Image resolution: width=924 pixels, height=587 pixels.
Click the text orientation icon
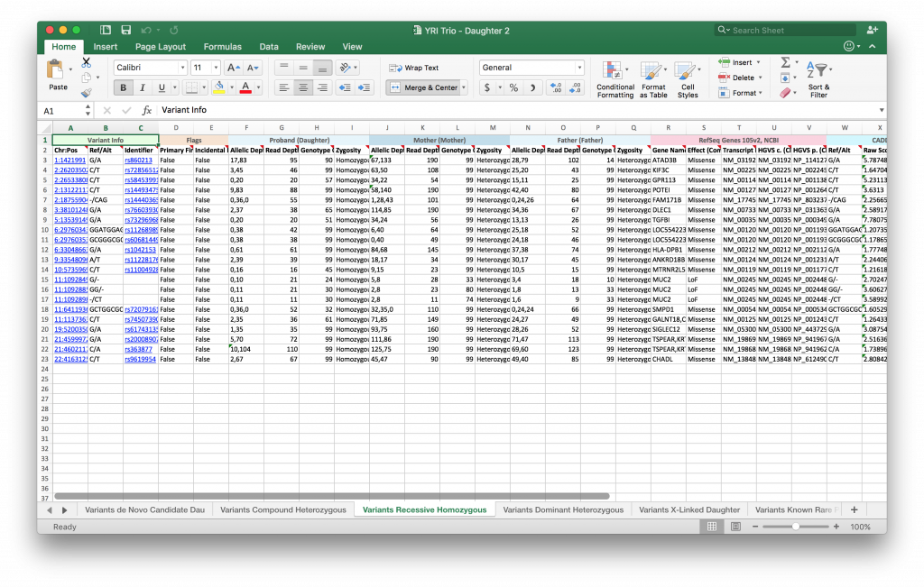(x=346, y=68)
